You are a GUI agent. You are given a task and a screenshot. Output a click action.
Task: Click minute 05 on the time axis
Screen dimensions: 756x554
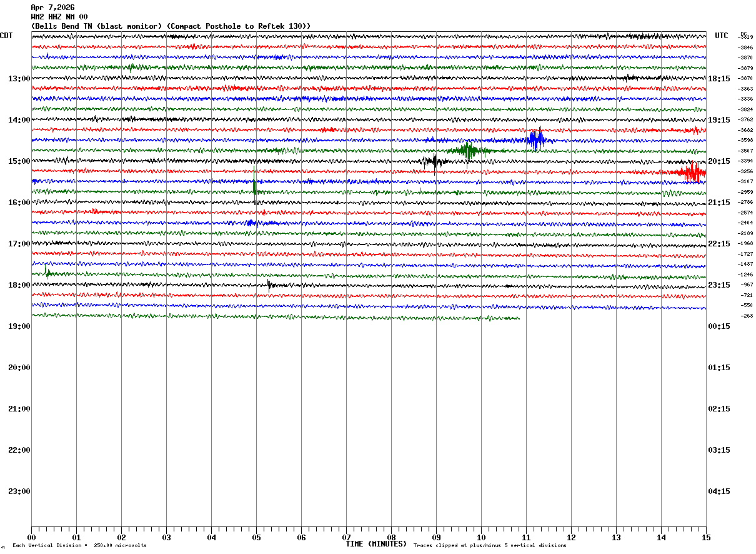pyautogui.click(x=256, y=538)
